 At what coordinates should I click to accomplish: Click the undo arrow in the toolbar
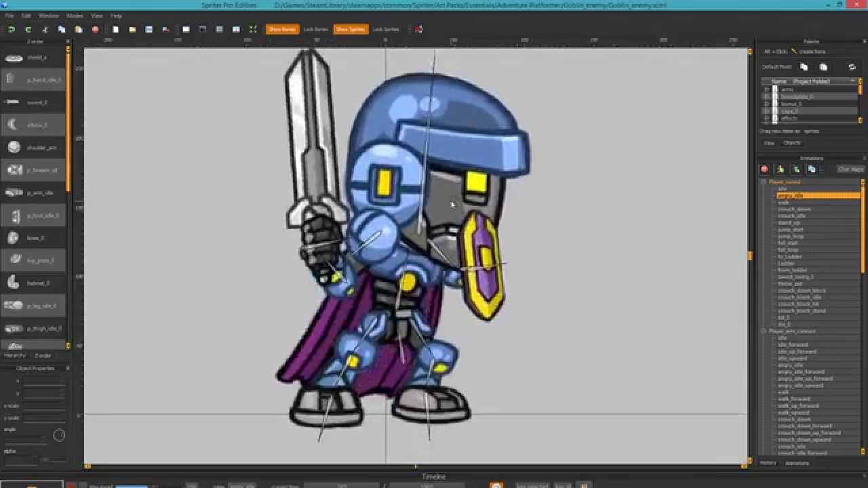click(x=12, y=29)
